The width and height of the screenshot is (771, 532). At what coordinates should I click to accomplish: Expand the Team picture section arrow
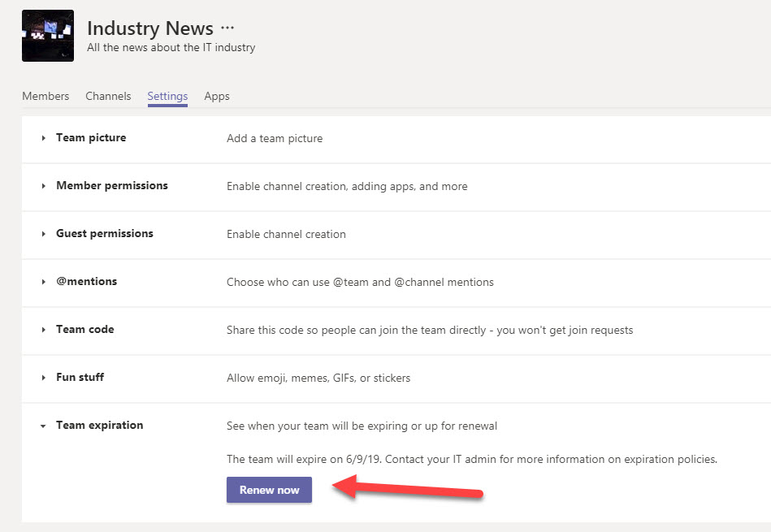coord(43,139)
